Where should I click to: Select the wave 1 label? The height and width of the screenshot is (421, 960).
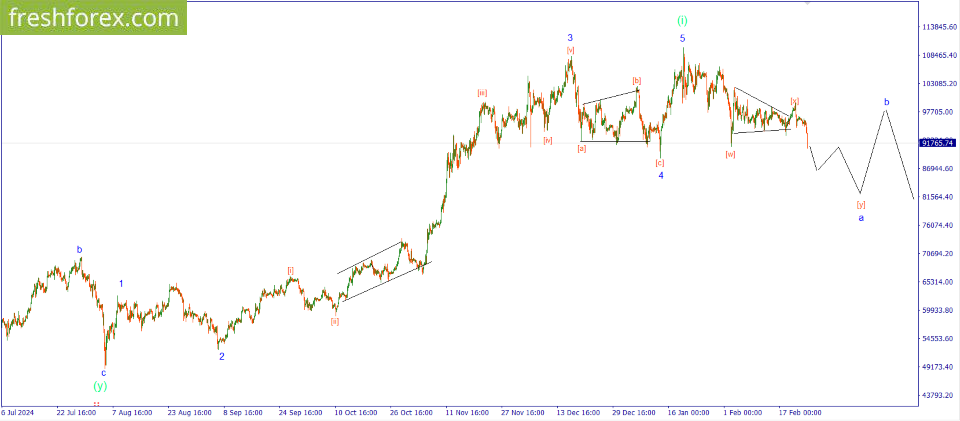[x=122, y=284]
